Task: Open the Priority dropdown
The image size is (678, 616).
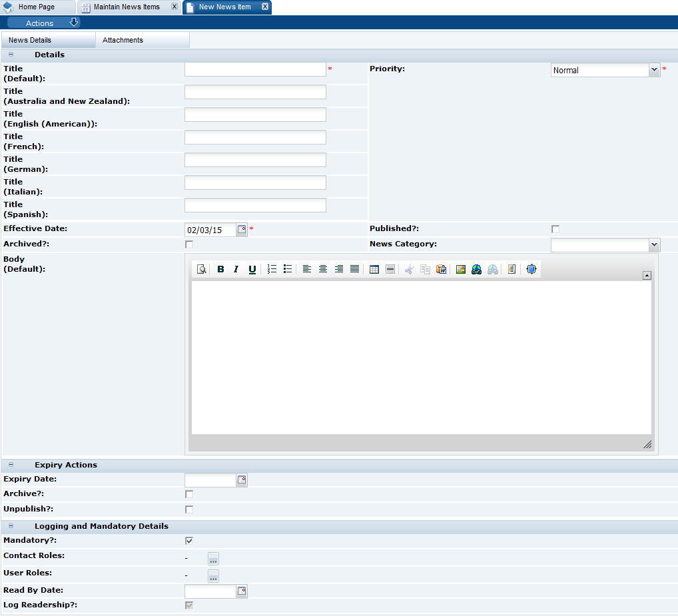Action: click(x=653, y=69)
